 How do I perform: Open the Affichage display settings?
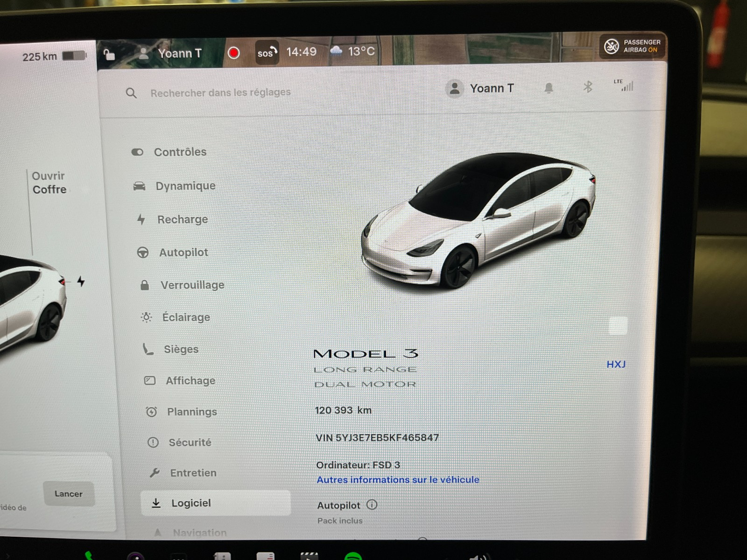(190, 381)
